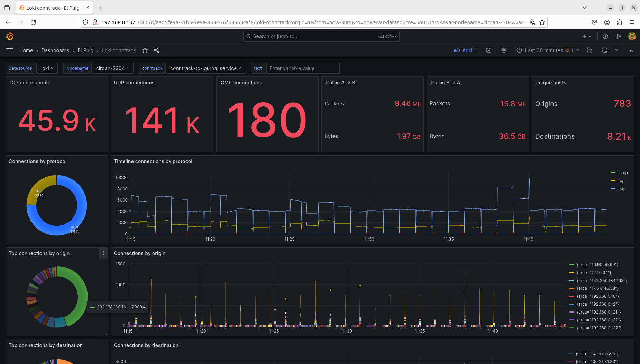Star the Loki conntrack dashboard
The image size is (640, 364).
pos(145,50)
